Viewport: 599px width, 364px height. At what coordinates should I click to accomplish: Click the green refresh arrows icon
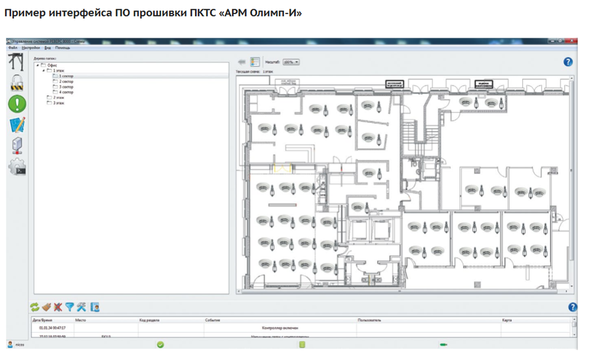tap(35, 307)
